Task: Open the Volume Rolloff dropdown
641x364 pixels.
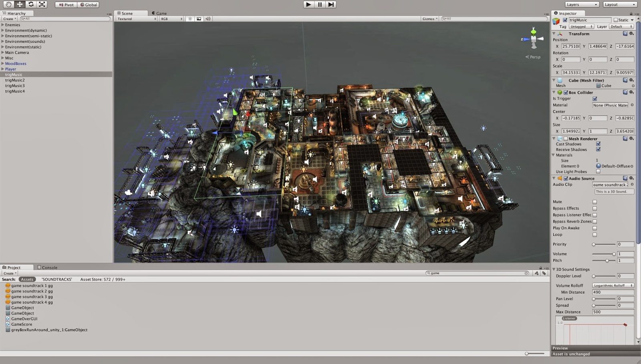Action: pos(613,286)
